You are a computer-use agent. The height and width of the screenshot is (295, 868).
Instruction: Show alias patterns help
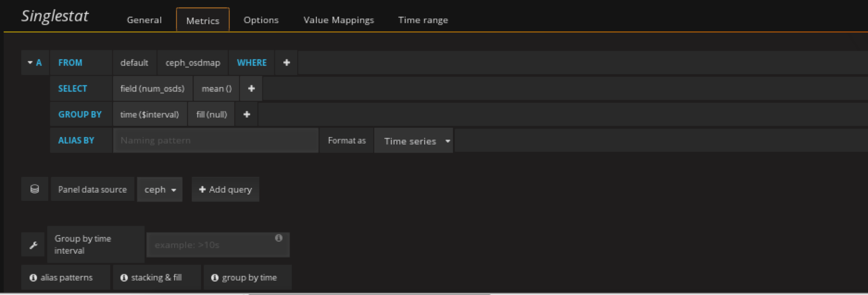[x=61, y=277]
